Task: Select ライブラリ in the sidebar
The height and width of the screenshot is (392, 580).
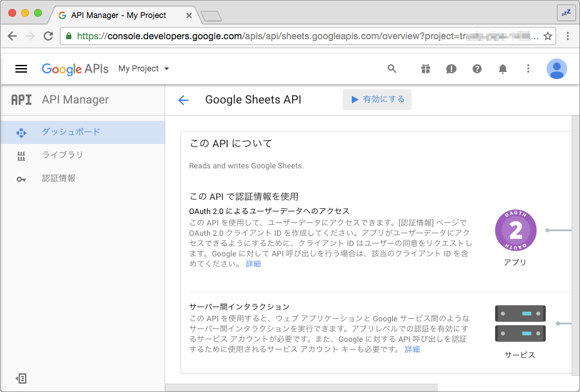Action: tap(83, 156)
